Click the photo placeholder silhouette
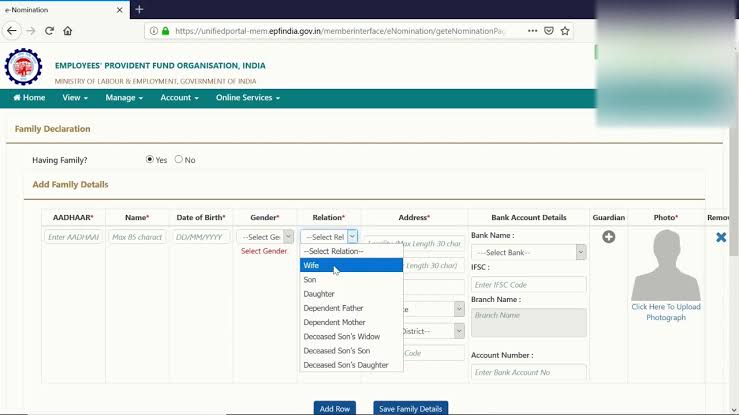 click(666, 264)
